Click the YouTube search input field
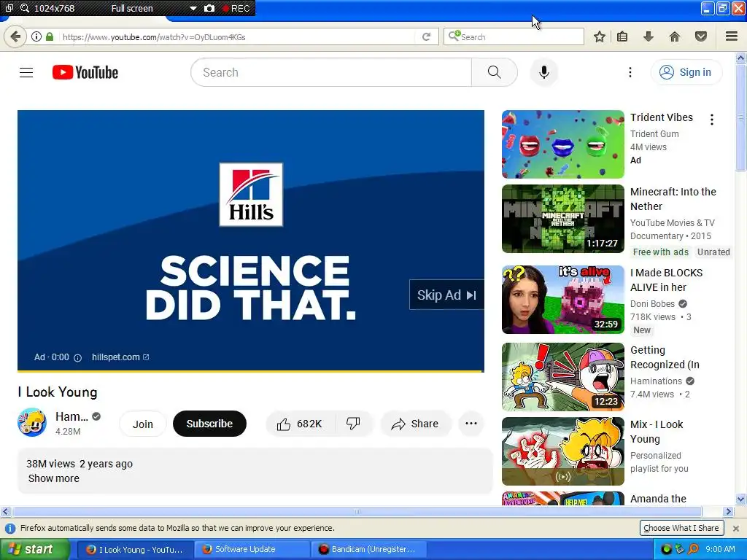This screenshot has width=747, height=560. click(331, 72)
